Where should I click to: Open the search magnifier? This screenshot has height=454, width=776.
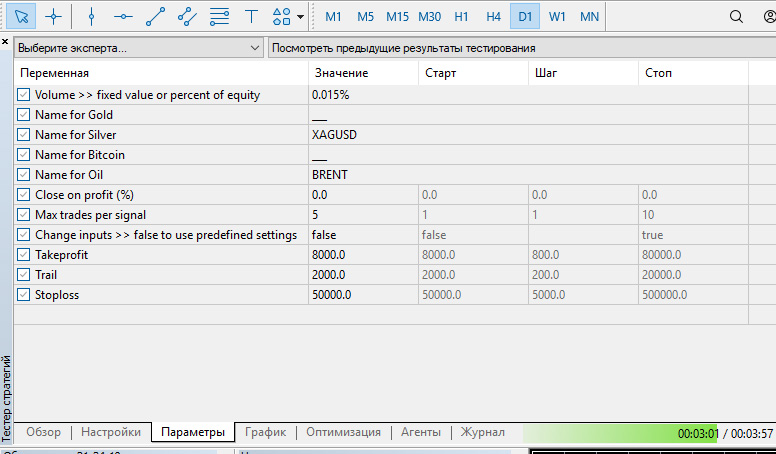pos(736,16)
